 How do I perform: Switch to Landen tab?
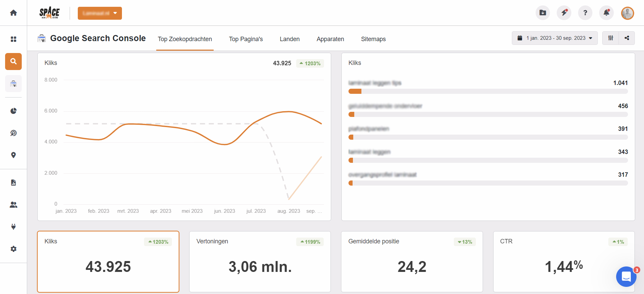290,39
